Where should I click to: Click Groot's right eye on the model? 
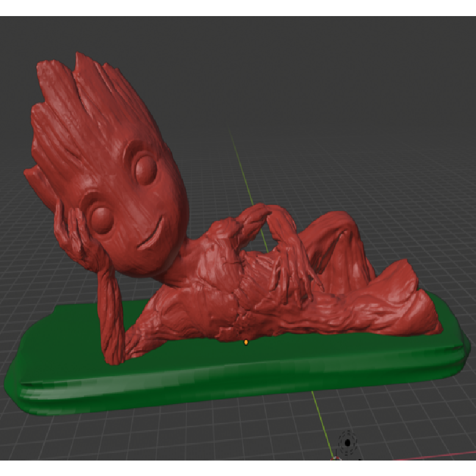tap(146, 168)
